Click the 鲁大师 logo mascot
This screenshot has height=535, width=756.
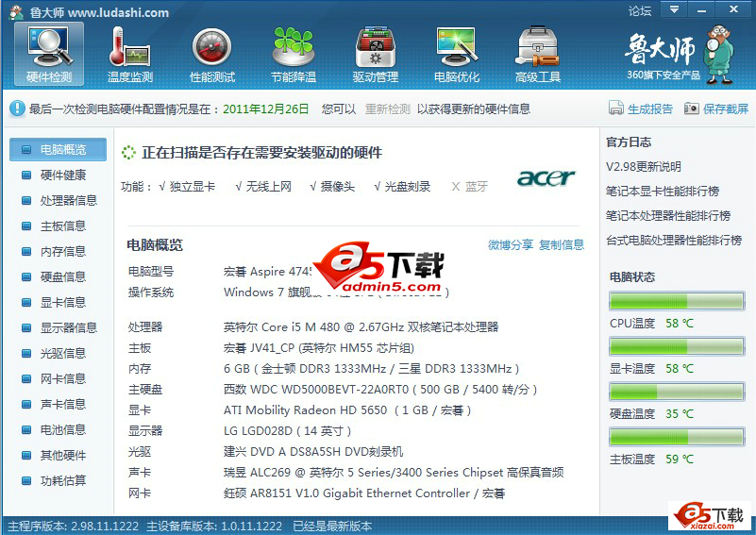[x=718, y=54]
